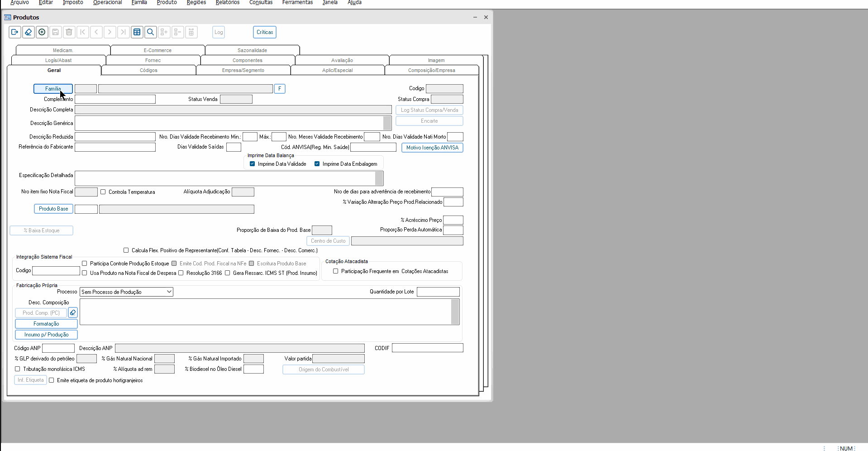Image resolution: width=868 pixels, height=451 pixels.
Task: Click the add new record plus icon
Action: pyautogui.click(x=42, y=32)
